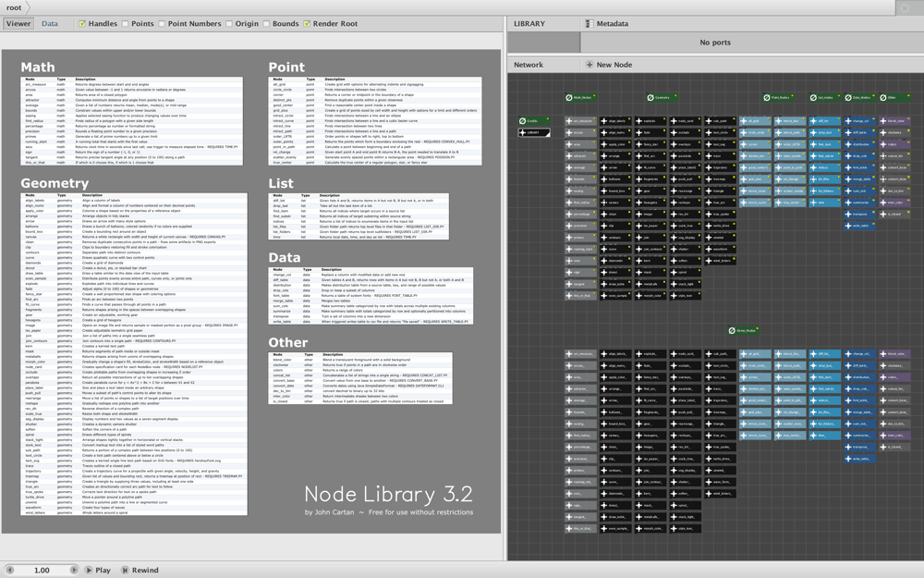Viewport: 924px width, 578px height.
Task: Start animation with Play button
Action: click(x=98, y=571)
